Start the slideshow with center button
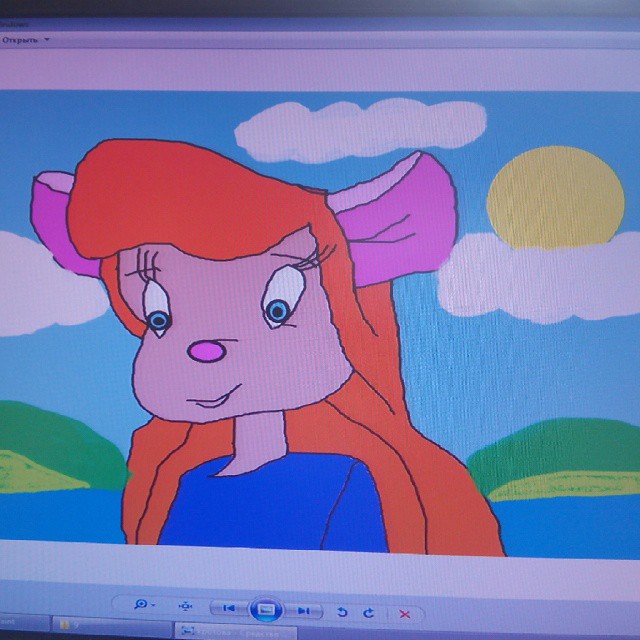The width and height of the screenshot is (640, 640). pyautogui.click(x=266, y=609)
